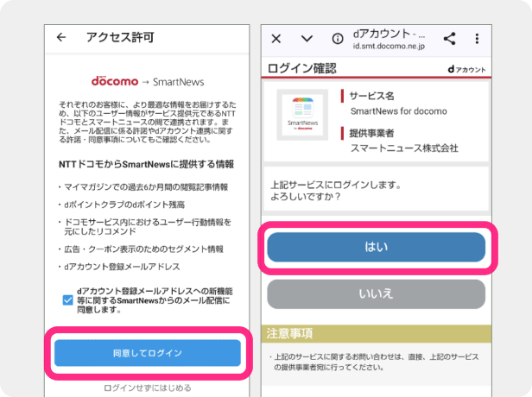This screenshot has width=532, height=397.
Task: Open the three-dot overflow menu
Action: pyautogui.click(x=477, y=39)
